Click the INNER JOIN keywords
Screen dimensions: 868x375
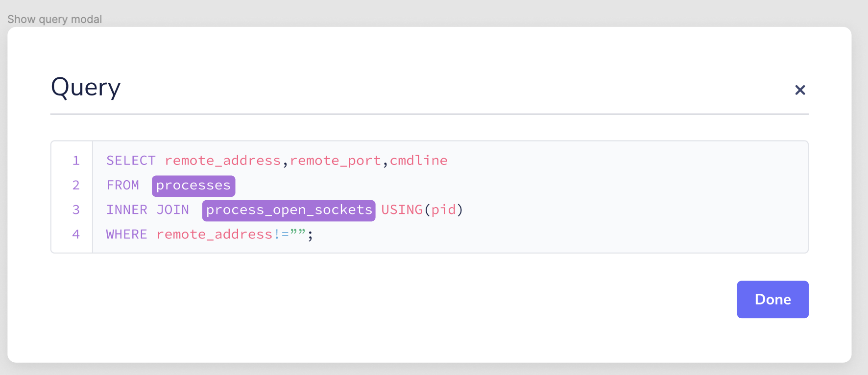tap(147, 210)
